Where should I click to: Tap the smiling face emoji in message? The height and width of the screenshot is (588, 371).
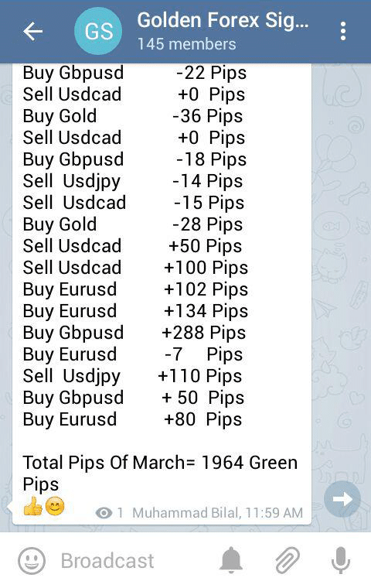coord(55,506)
